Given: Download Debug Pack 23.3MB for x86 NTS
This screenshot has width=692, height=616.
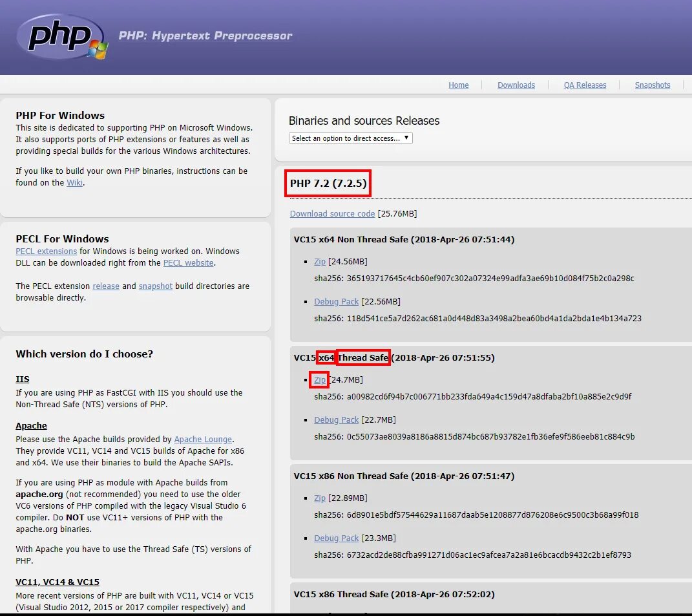Looking at the screenshot, I should coord(336,538).
